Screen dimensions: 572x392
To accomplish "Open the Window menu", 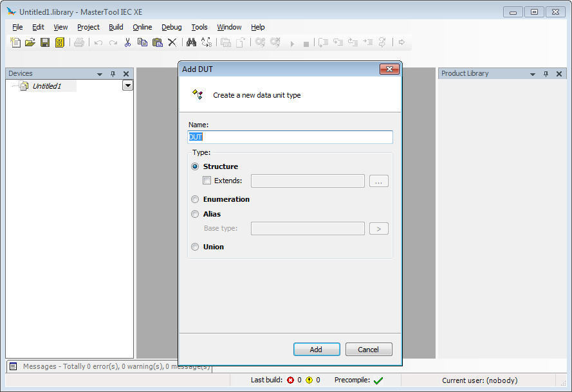I will tap(229, 27).
